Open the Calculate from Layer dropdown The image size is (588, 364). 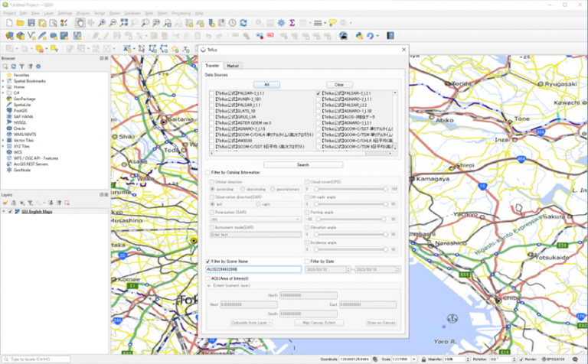[251, 323]
